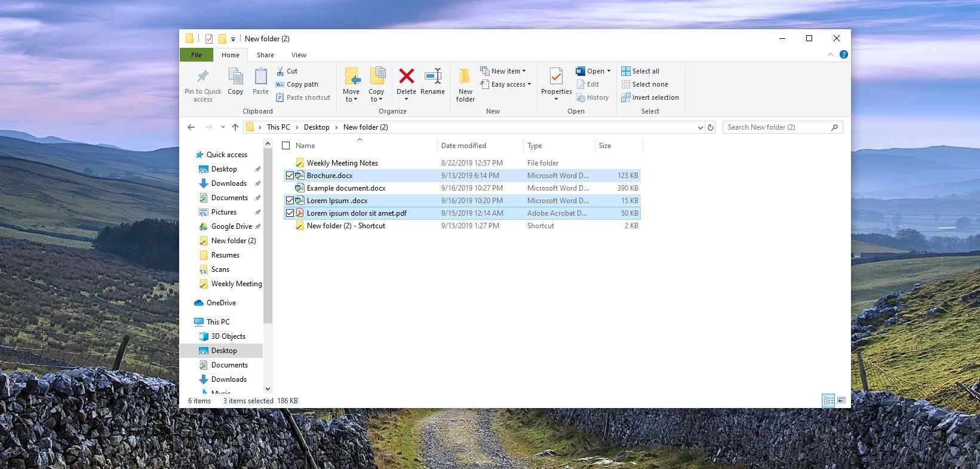The image size is (980, 469).
Task: Switch to Large icons view in status bar
Action: [841, 401]
